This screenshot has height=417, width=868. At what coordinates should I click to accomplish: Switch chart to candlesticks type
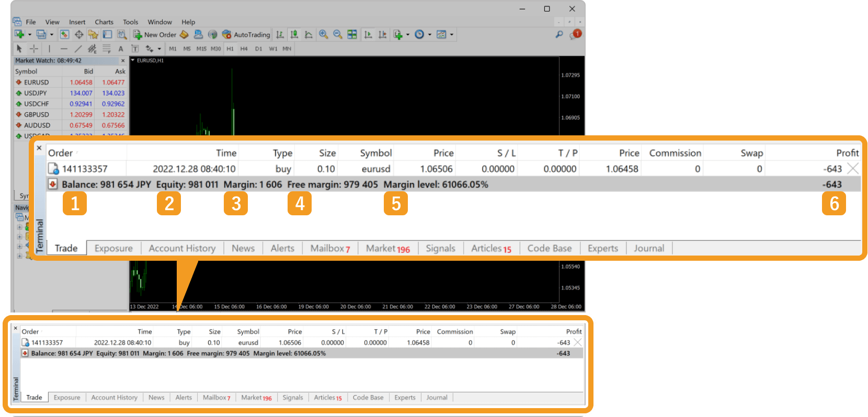coord(294,34)
